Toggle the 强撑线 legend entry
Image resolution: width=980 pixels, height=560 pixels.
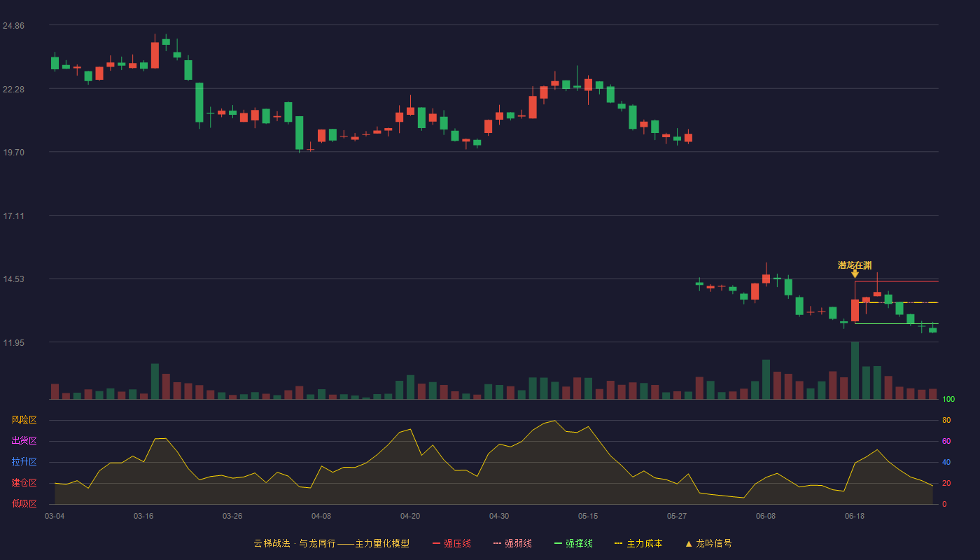click(x=573, y=543)
